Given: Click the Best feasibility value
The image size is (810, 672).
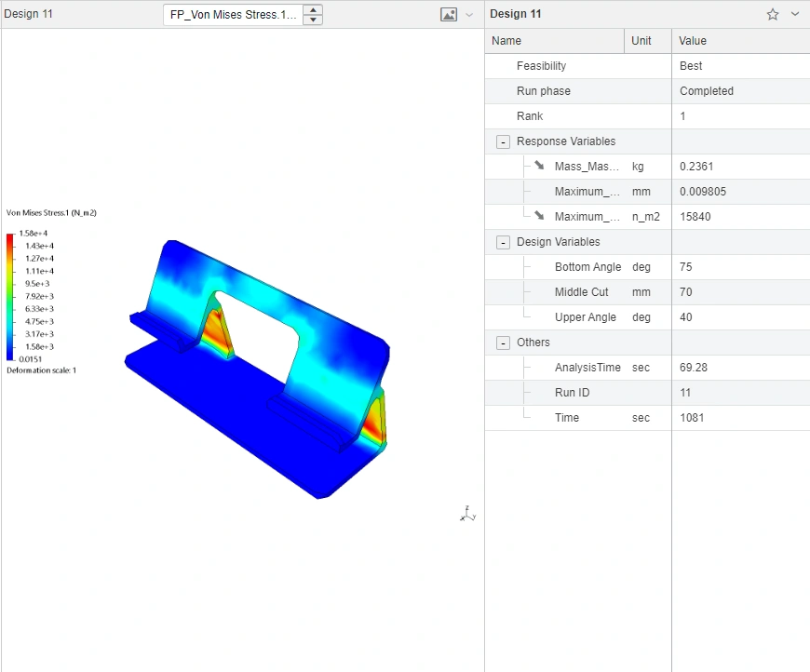Looking at the screenshot, I should [691, 66].
